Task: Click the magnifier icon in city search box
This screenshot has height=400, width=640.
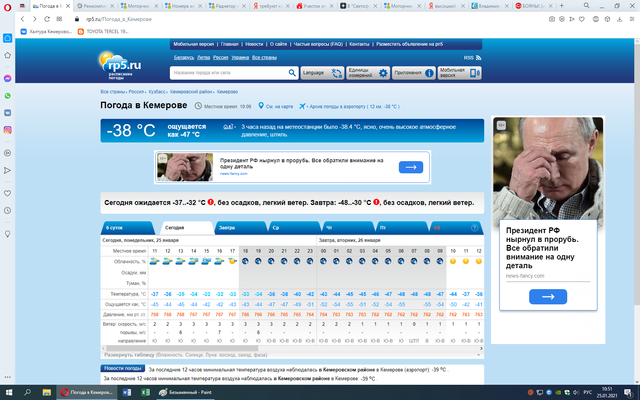Action: point(292,73)
